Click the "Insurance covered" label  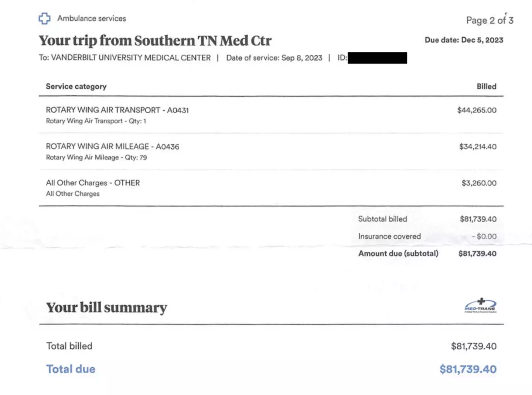tap(389, 236)
